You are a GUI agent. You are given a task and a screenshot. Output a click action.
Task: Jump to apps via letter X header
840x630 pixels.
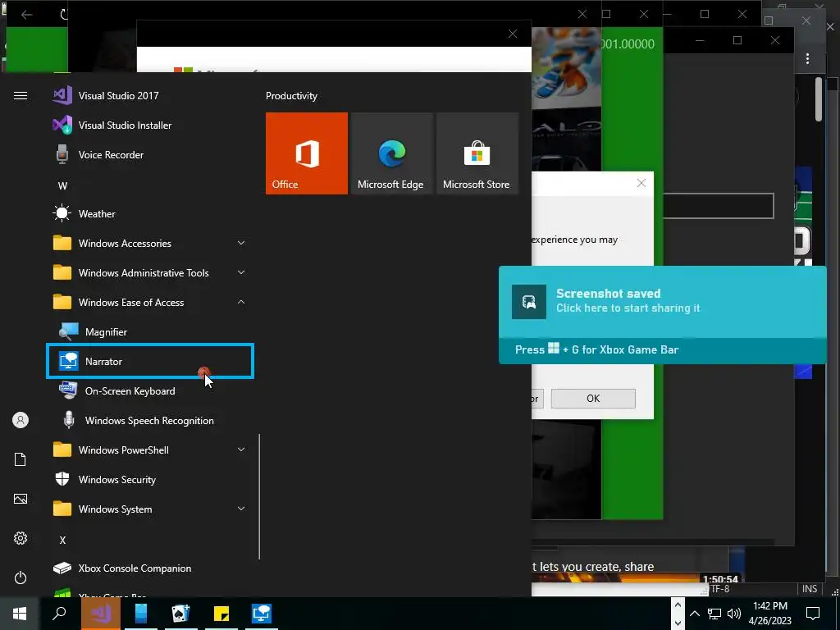click(x=62, y=540)
